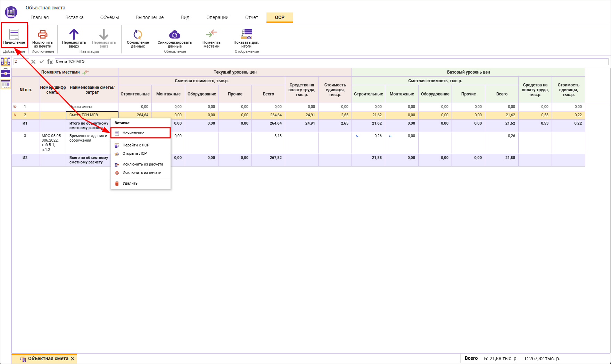Open the Отчет ribbon tab
The height and width of the screenshot is (364, 611).
point(251,17)
